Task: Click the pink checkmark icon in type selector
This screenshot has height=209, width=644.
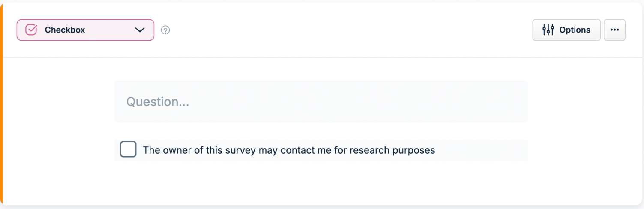Action: tap(31, 30)
